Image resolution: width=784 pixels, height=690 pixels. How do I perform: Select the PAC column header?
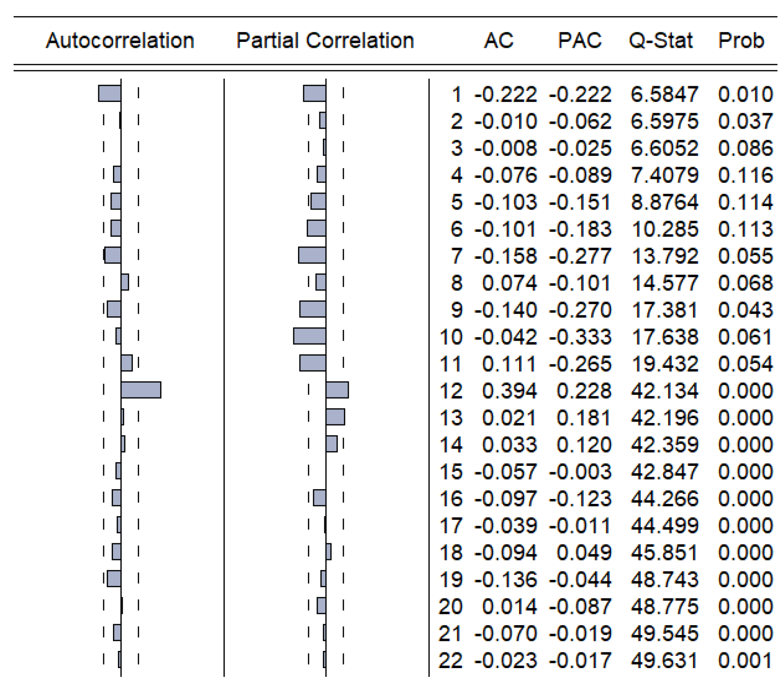579,40
